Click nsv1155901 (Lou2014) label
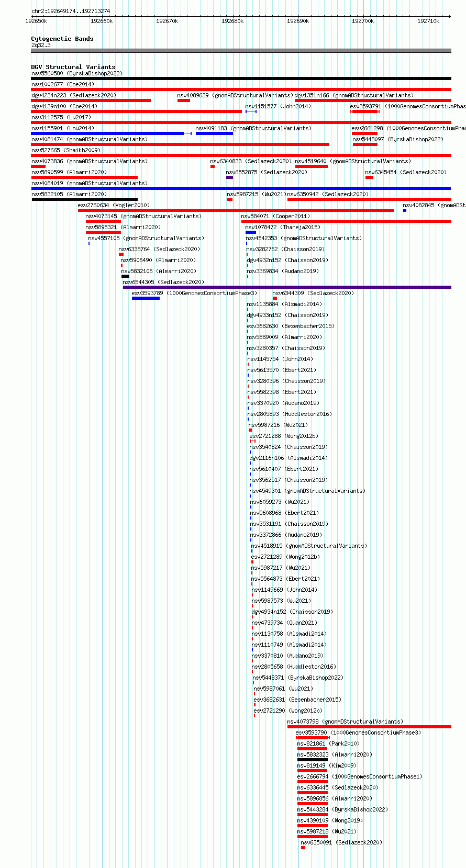Viewport: 466px width, 868px height. point(63,129)
